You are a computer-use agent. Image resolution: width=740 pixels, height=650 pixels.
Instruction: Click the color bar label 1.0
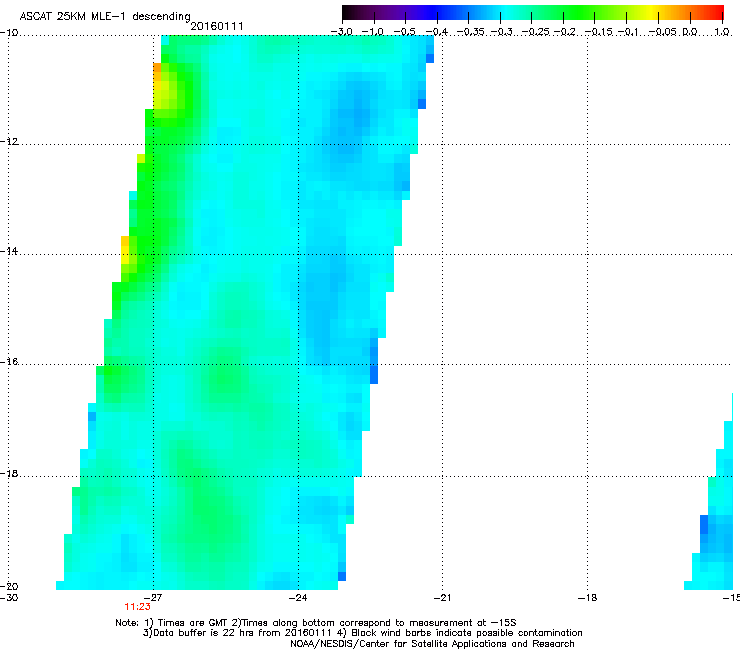722,32
